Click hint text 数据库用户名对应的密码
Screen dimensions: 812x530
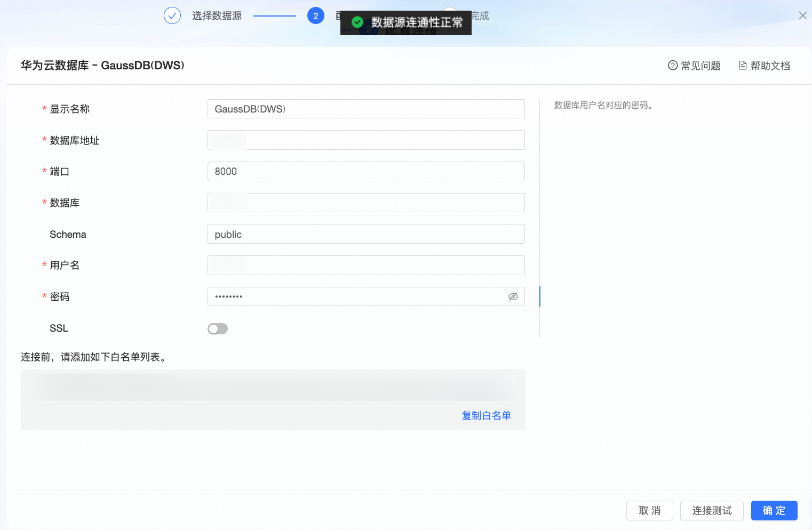point(603,105)
